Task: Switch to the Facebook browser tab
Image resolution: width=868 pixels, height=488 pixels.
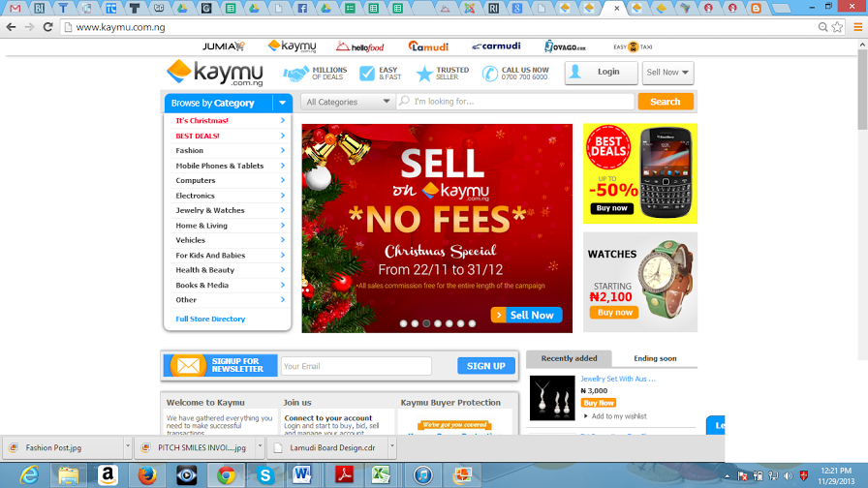Action: point(302,9)
